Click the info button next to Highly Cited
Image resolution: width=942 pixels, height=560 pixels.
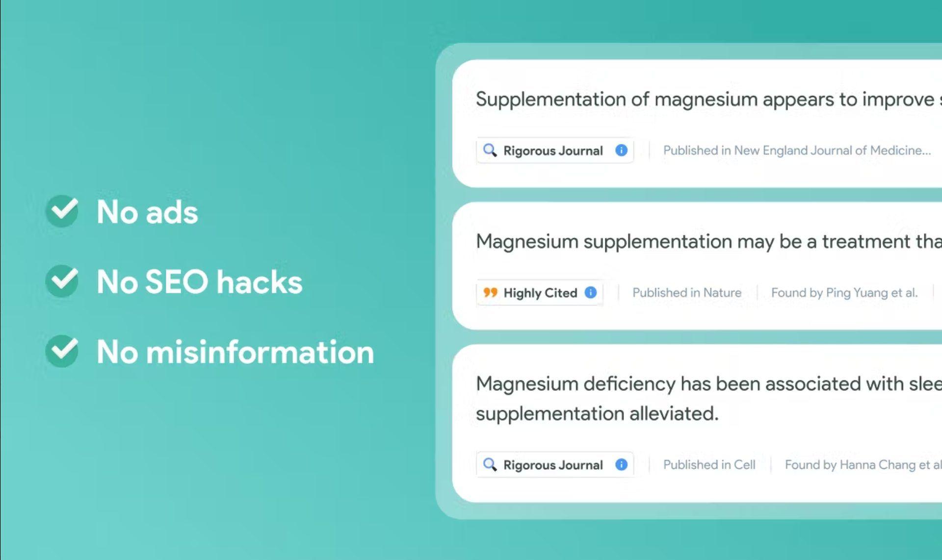click(x=590, y=292)
